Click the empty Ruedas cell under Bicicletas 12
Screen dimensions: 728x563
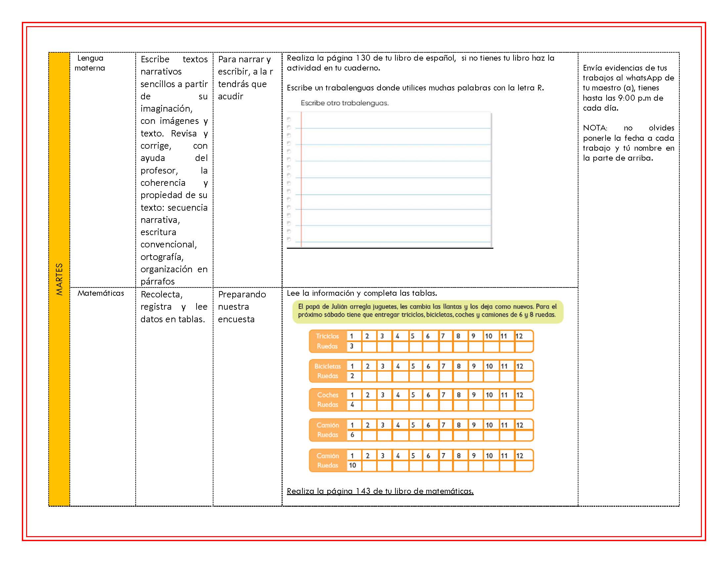click(x=524, y=376)
